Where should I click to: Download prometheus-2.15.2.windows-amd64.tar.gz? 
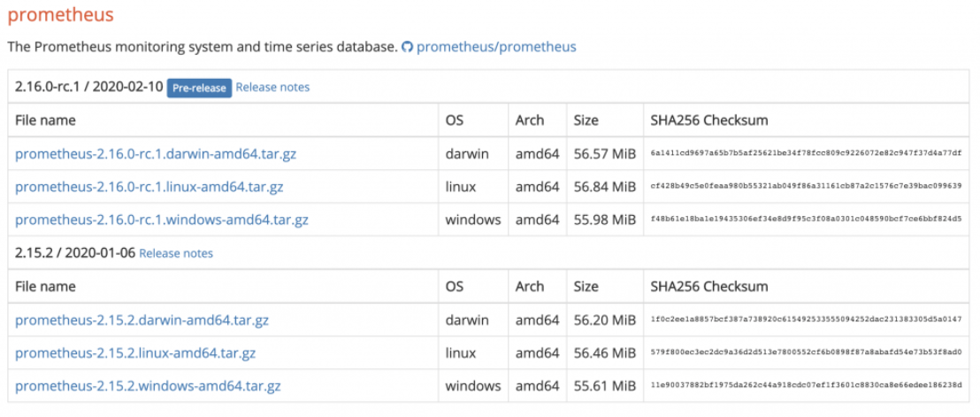(x=148, y=386)
